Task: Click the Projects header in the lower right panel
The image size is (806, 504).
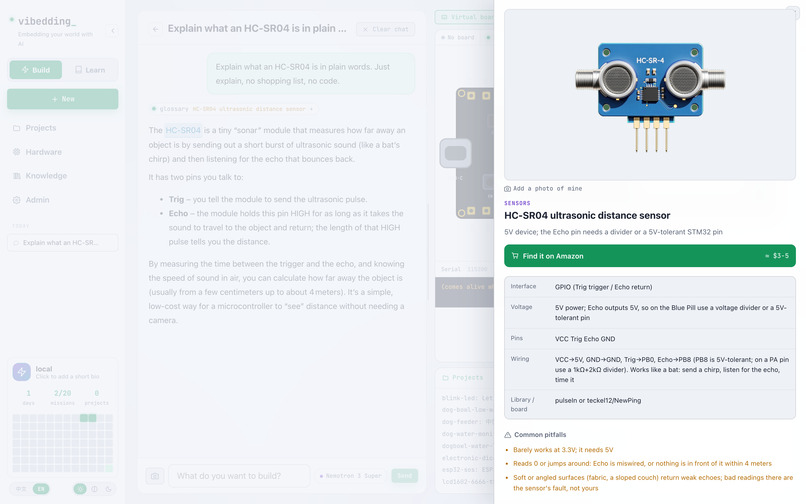Action: 463,377
